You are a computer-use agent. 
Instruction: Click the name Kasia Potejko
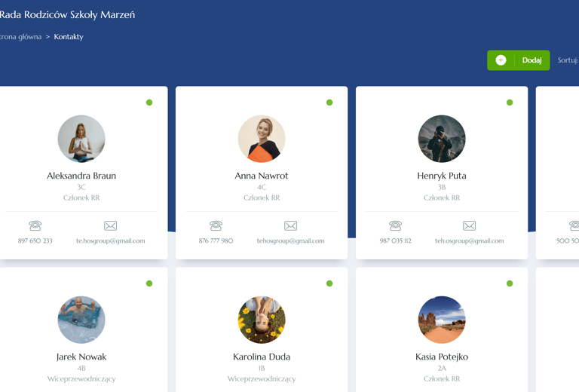(442, 357)
